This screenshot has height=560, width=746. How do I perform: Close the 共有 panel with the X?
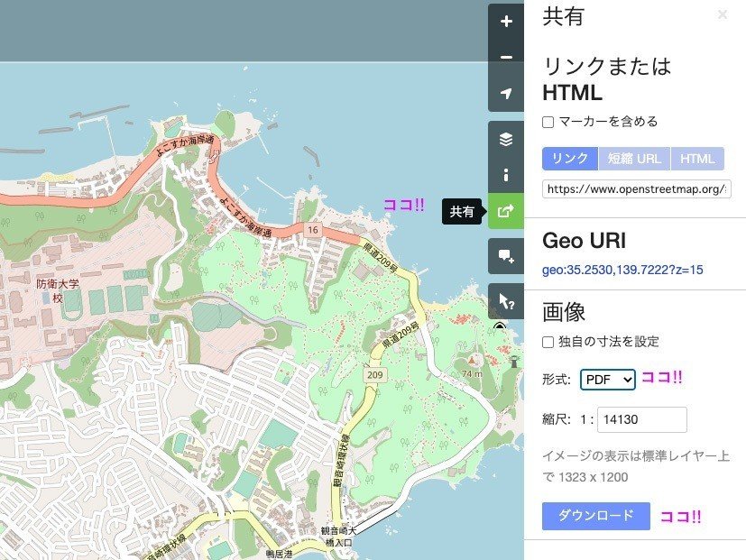coord(721,14)
